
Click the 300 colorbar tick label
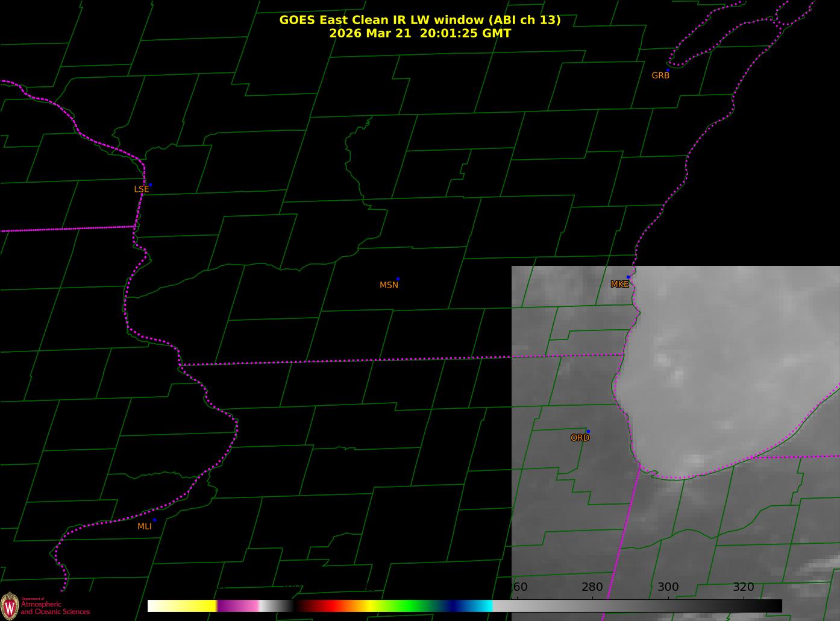[x=668, y=587]
